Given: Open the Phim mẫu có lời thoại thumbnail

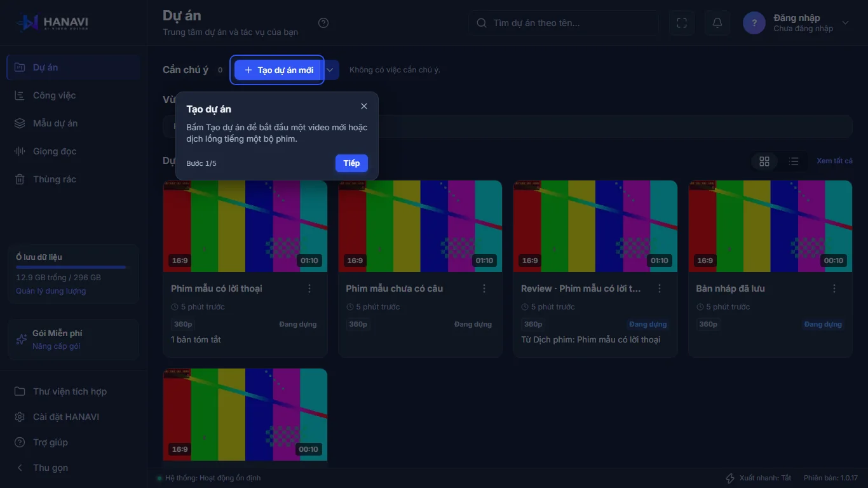Looking at the screenshot, I should (245, 226).
